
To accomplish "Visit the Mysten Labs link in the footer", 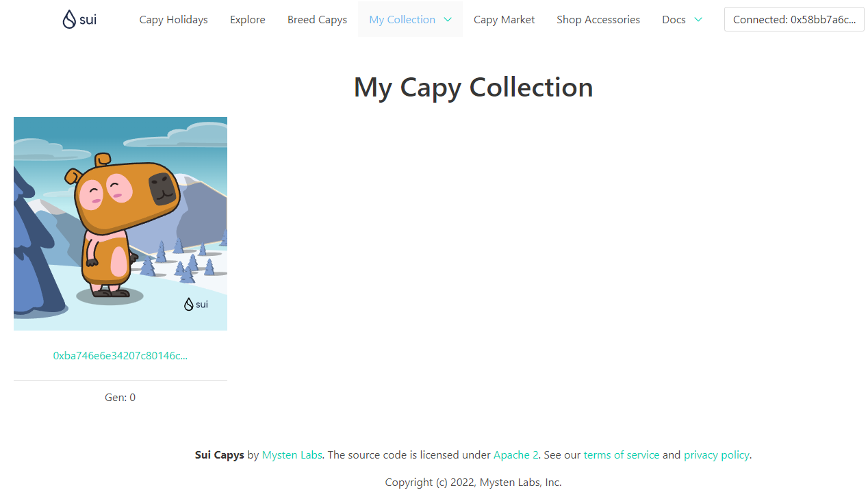I will [292, 454].
